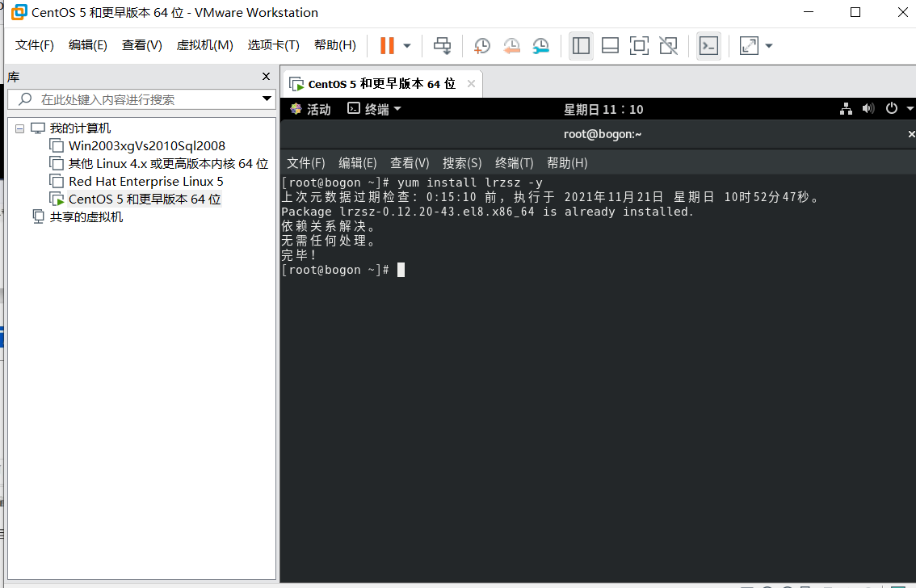Click the clock 星期日 11:10
This screenshot has width=916, height=588.
coord(603,109)
